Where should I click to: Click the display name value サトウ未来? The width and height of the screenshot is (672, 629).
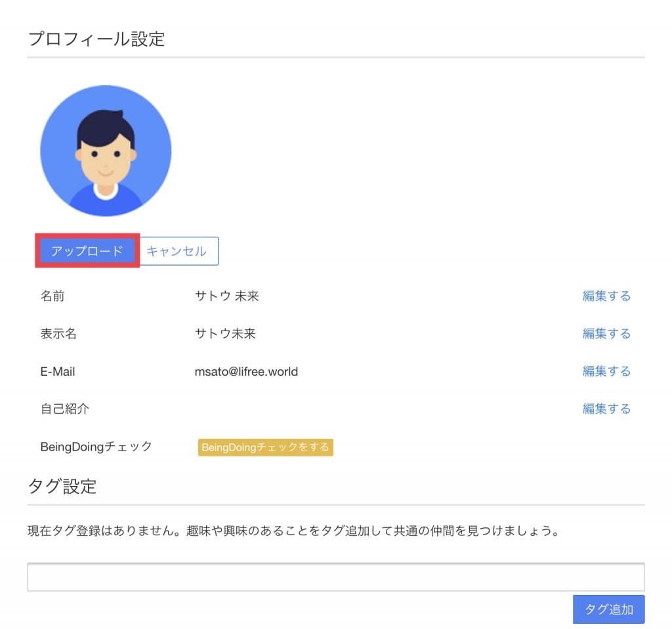(225, 333)
